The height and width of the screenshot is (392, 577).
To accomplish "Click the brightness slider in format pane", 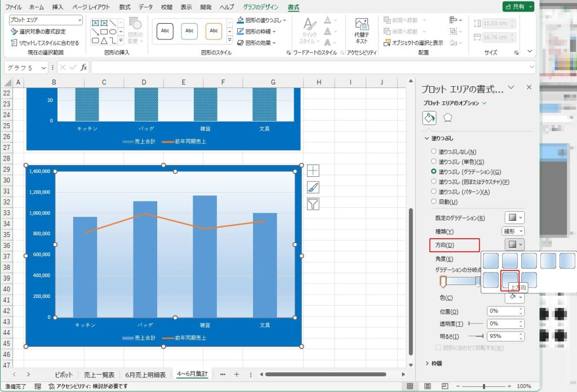I will coord(476,336).
